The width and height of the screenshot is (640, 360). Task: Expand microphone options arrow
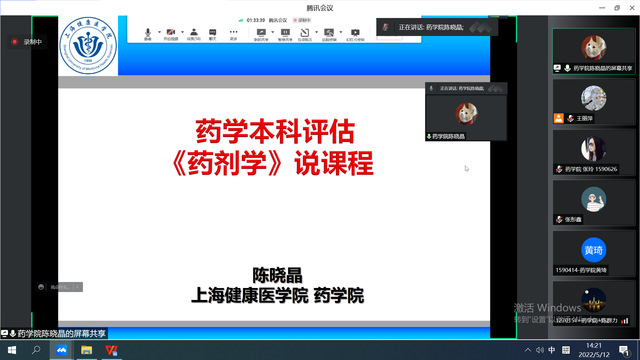(x=159, y=32)
